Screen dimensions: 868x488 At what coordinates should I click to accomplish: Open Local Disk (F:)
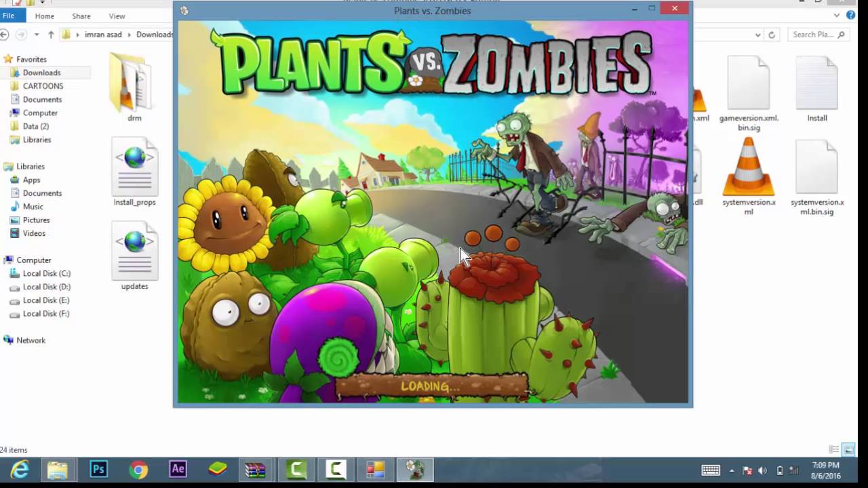tap(46, 314)
